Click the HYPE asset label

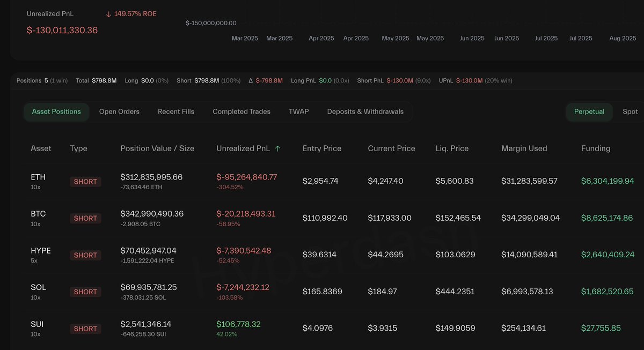[40, 250]
